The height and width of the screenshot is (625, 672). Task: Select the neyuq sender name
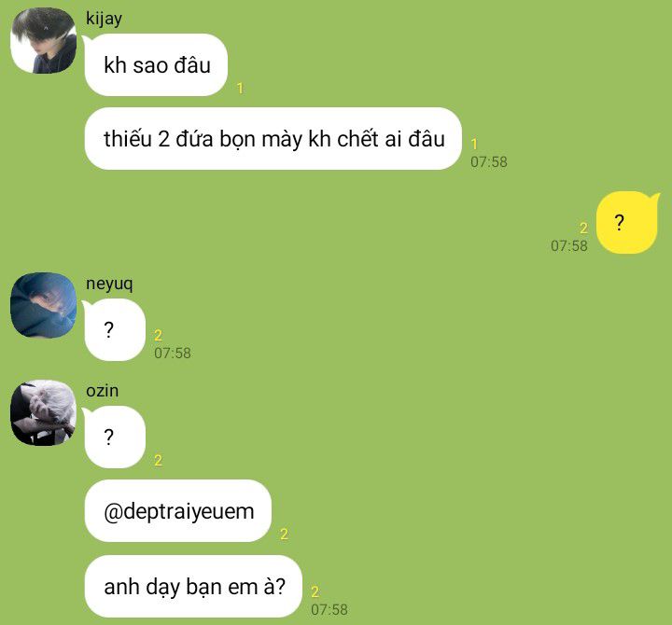click(109, 284)
